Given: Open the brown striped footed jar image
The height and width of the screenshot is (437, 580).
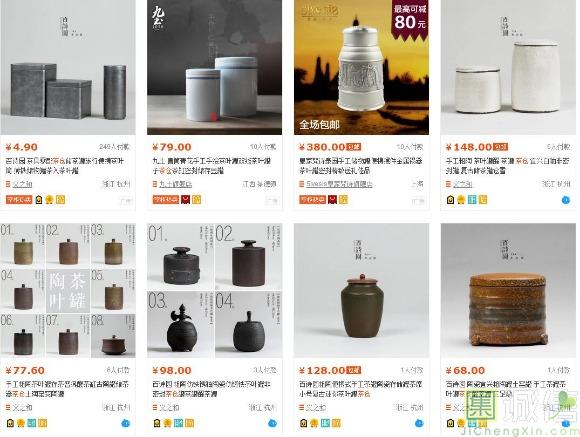Looking at the screenshot, I should point(508,290).
